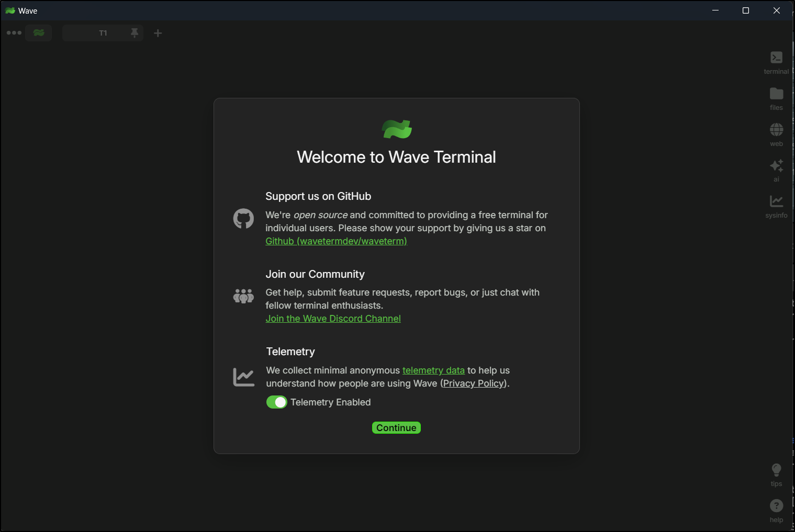Click the "Telemetry Enabled" label text
Screen dimensions: 795x532
click(x=331, y=402)
